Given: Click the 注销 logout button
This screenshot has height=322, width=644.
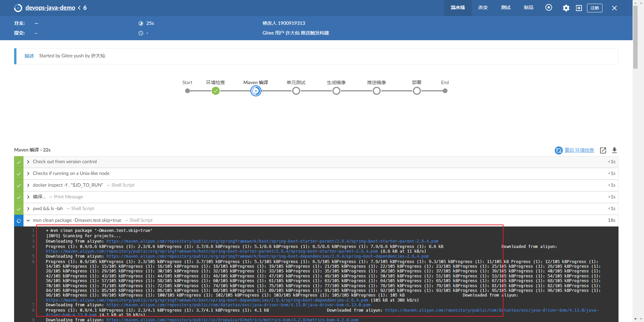Looking at the screenshot, I should [595, 8].
